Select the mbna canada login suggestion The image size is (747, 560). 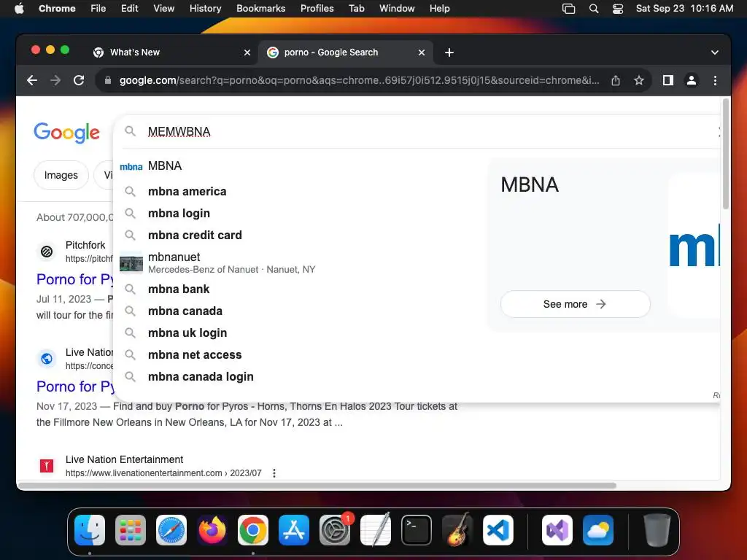(300, 377)
